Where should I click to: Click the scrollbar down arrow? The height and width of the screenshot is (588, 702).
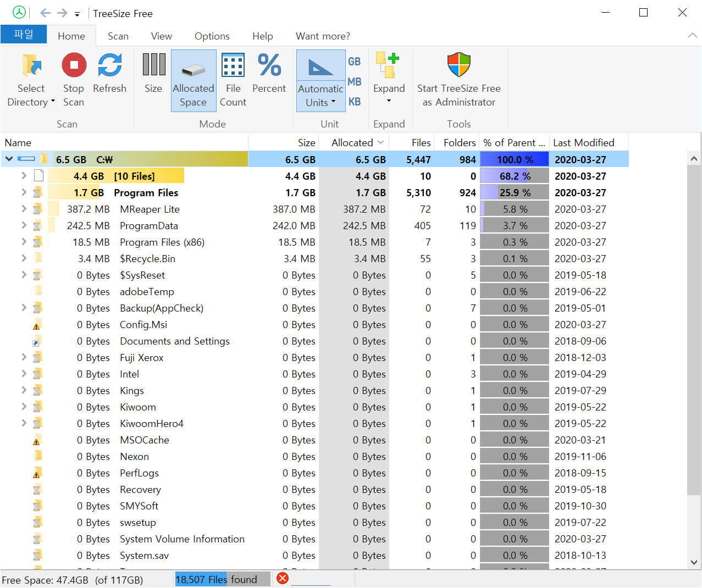click(x=694, y=562)
